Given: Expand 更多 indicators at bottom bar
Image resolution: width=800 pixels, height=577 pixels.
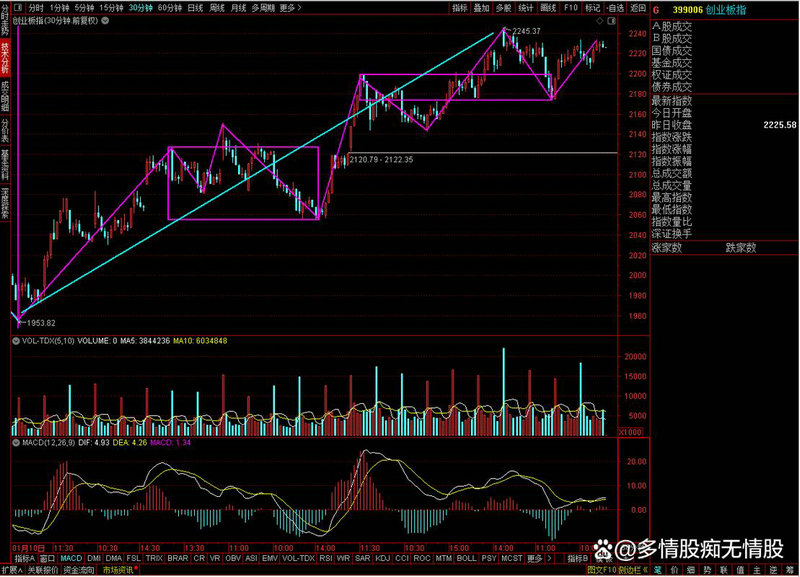Looking at the screenshot, I should [x=536, y=559].
